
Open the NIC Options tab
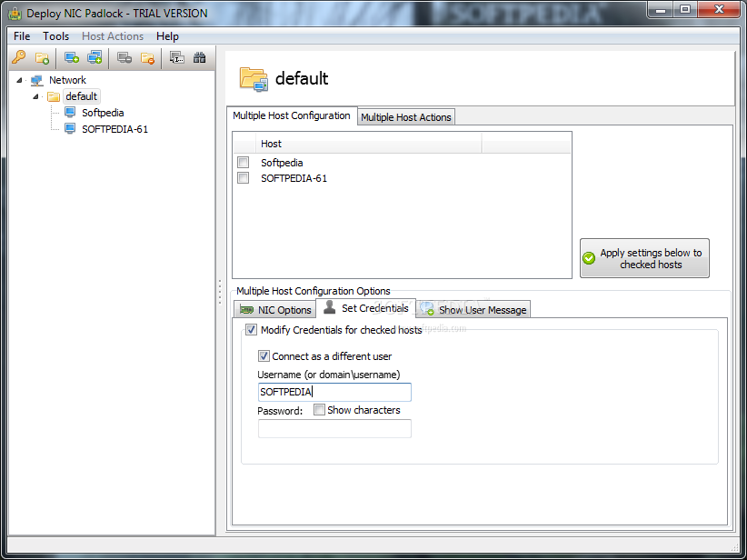pyautogui.click(x=275, y=310)
